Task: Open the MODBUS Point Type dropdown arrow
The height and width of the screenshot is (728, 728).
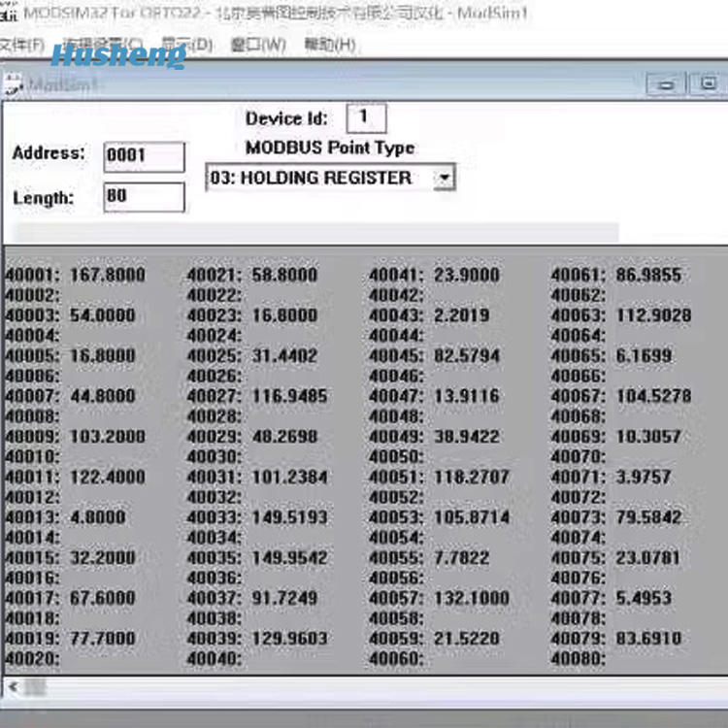Action: [445, 178]
